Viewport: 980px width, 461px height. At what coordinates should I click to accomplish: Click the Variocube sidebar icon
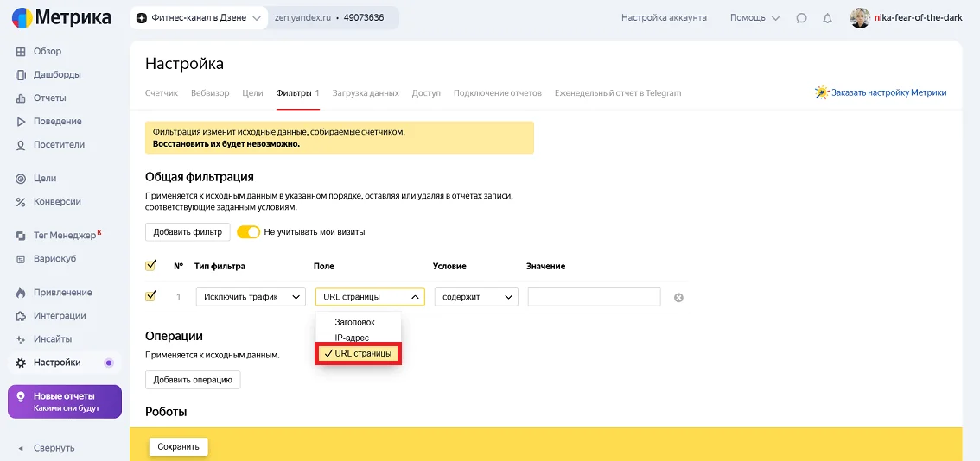point(22,259)
